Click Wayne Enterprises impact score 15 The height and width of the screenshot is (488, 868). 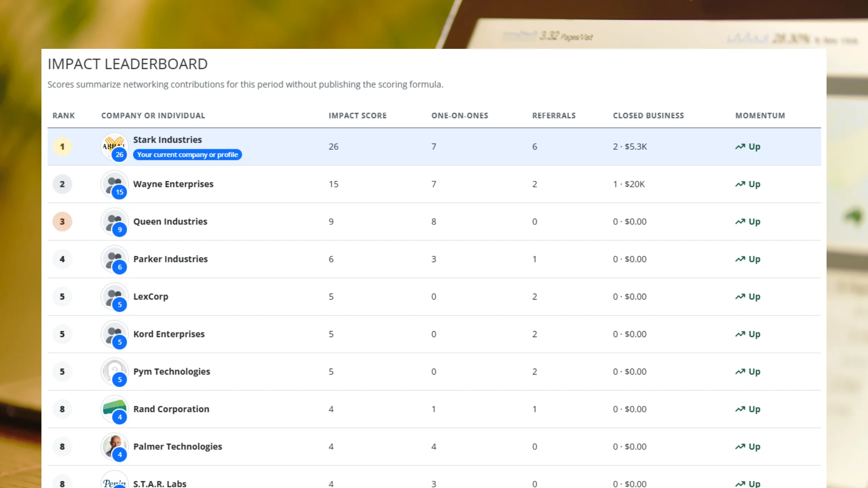click(333, 184)
